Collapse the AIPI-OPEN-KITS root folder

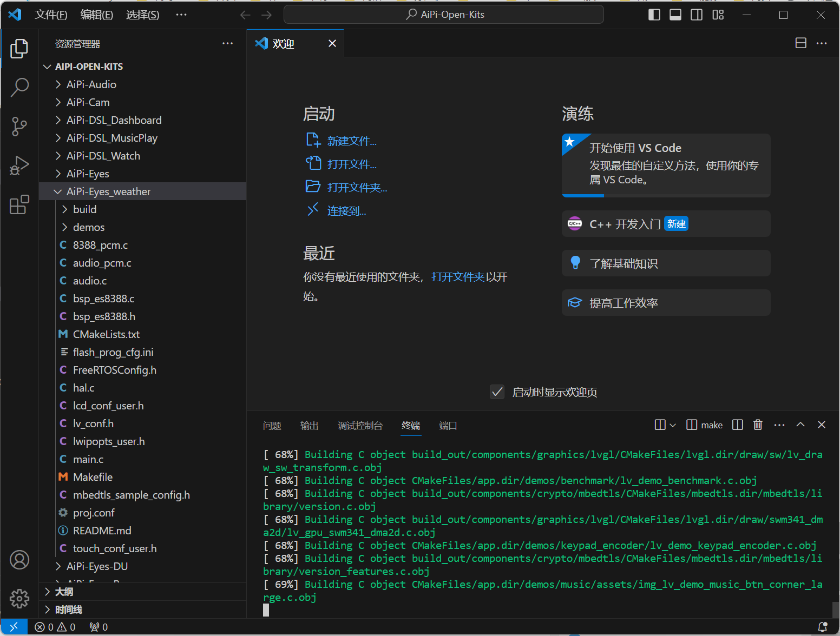point(143,67)
